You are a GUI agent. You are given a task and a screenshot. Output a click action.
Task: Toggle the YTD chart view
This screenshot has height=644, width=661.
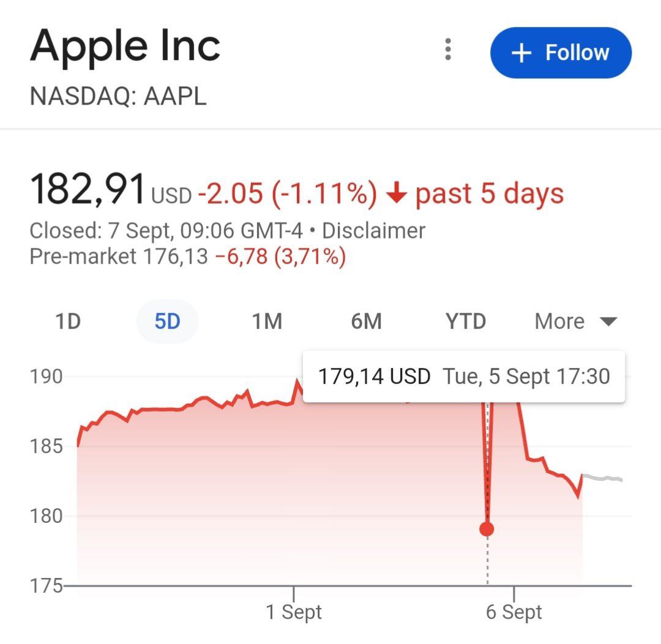pos(465,320)
